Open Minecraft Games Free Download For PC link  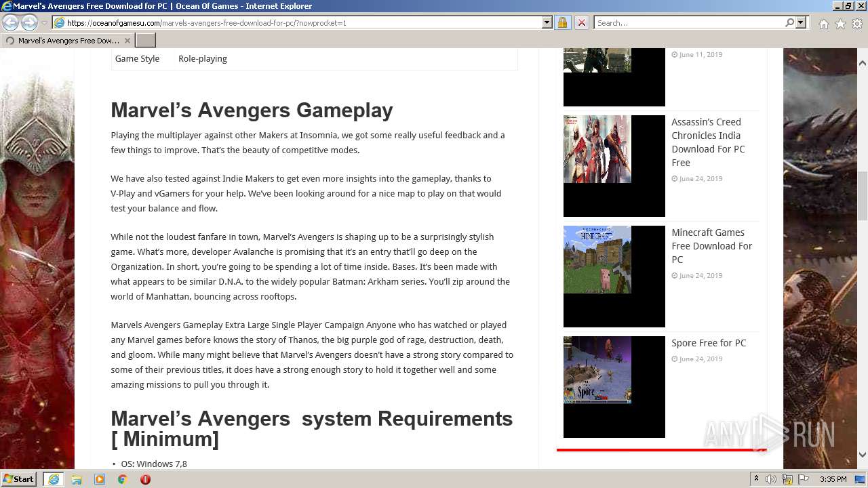(711, 246)
